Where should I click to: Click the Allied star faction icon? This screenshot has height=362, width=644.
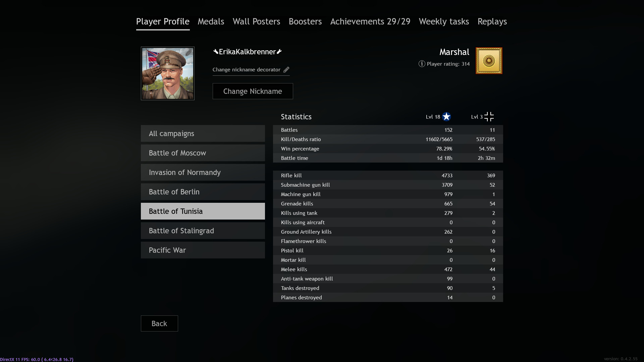[x=446, y=117]
